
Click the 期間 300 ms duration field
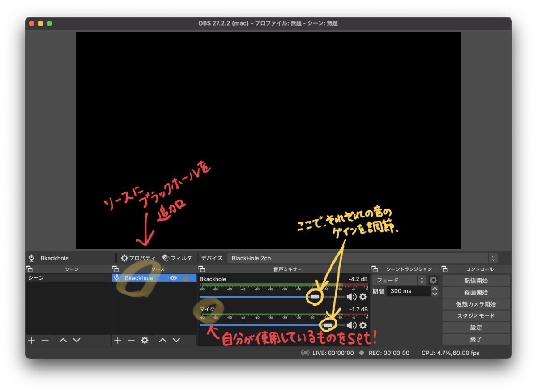pyautogui.click(x=408, y=291)
